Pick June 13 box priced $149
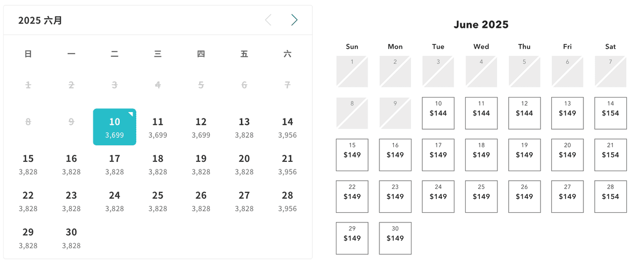644x267 pixels. pyautogui.click(x=567, y=113)
